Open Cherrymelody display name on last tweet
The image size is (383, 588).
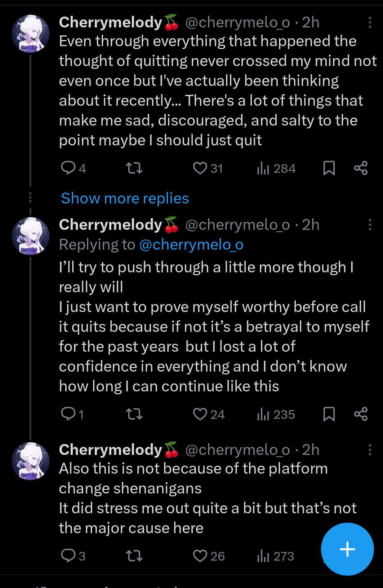[111, 450]
